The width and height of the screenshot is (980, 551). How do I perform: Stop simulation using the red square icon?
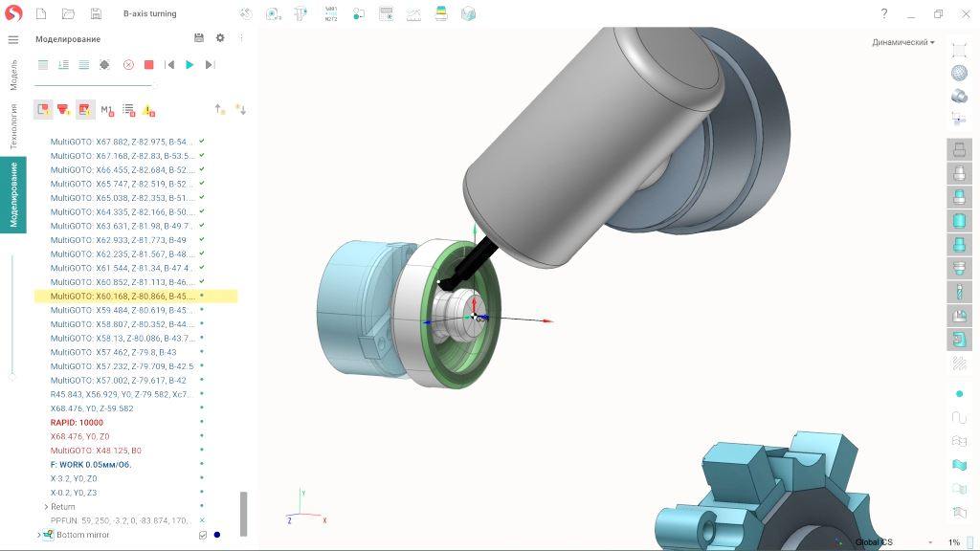149,65
